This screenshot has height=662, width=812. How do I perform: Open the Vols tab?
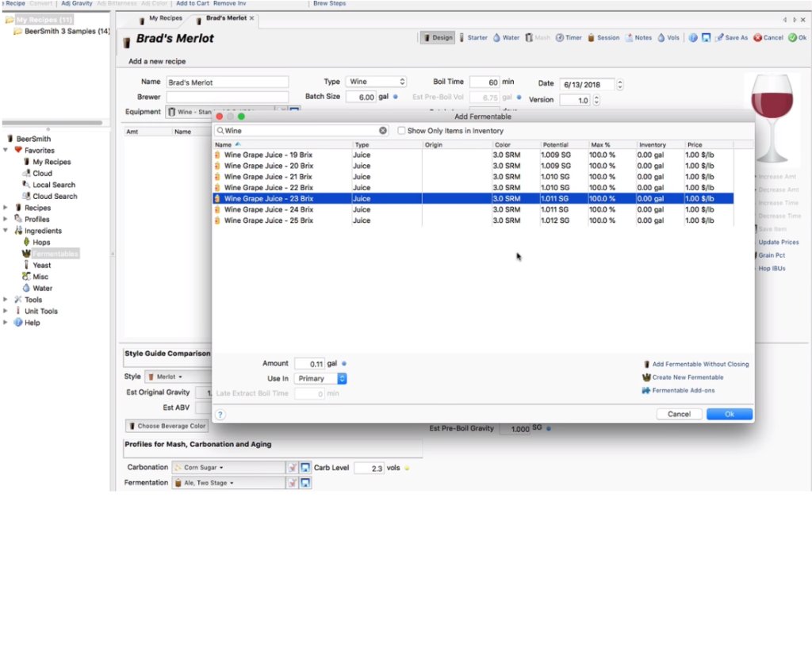[x=668, y=38]
